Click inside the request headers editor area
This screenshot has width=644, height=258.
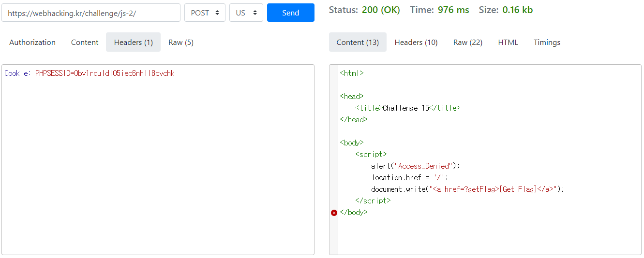[x=158, y=159]
